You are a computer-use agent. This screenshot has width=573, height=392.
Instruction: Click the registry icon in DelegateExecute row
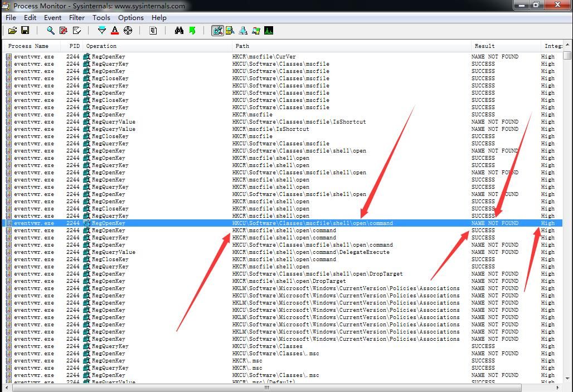click(86, 252)
